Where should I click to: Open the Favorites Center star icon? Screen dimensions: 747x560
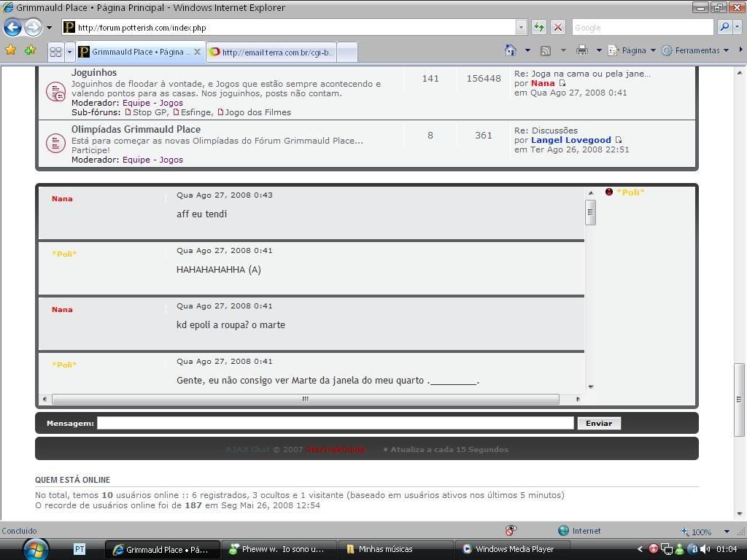11,50
